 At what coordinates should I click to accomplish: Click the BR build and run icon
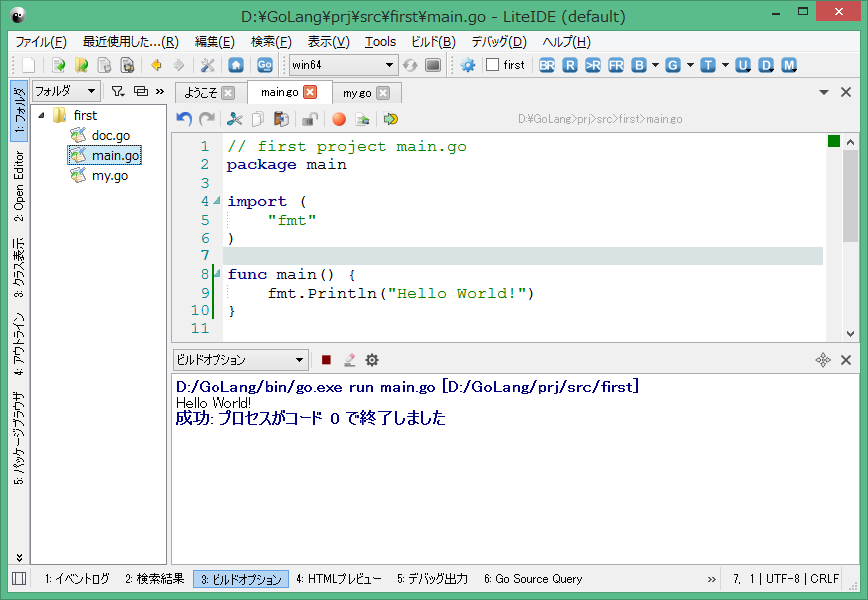pyautogui.click(x=547, y=65)
